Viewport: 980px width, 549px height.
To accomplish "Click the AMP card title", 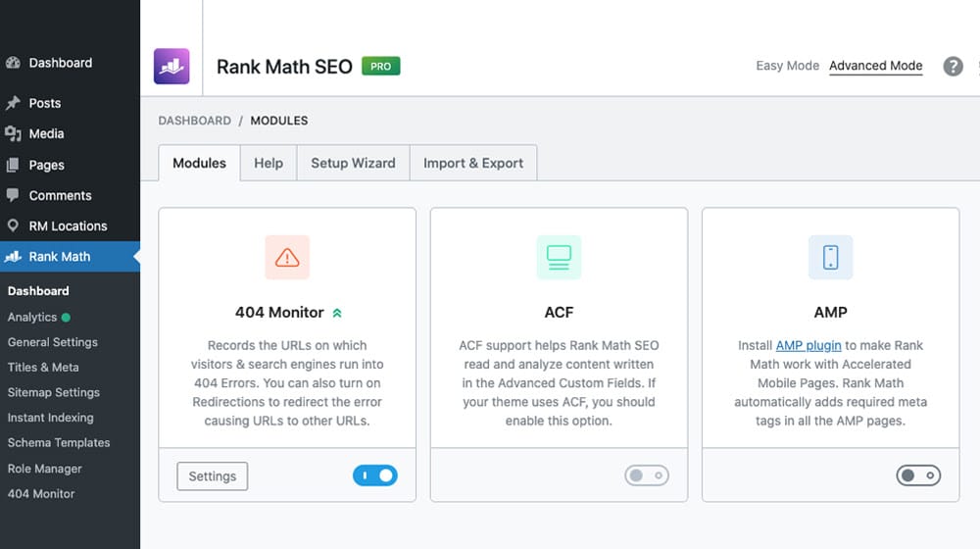I will [x=830, y=312].
